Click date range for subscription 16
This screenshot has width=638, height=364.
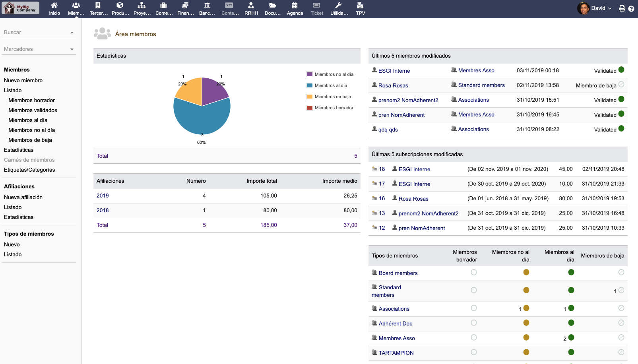click(508, 198)
